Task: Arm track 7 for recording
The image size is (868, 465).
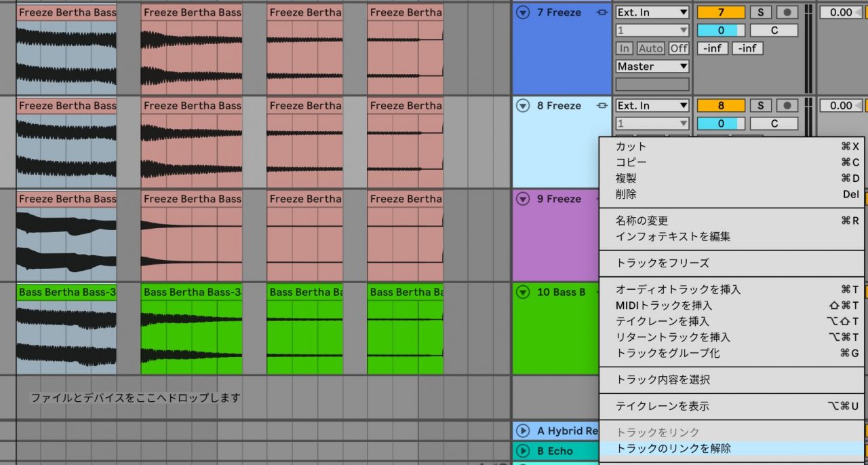Action: point(787,12)
